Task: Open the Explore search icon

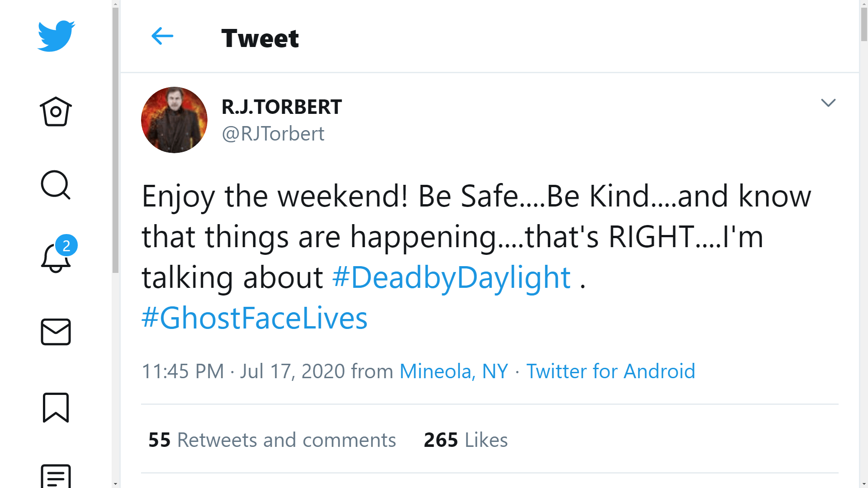Action: (56, 185)
